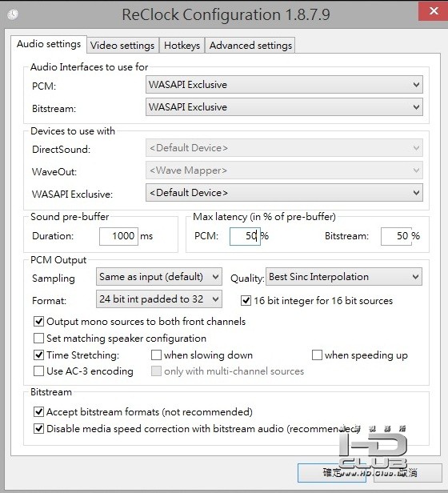Viewport: 448px width, 493px height.
Task: Switch to the Audio settings tab
Action: point(49,44)
